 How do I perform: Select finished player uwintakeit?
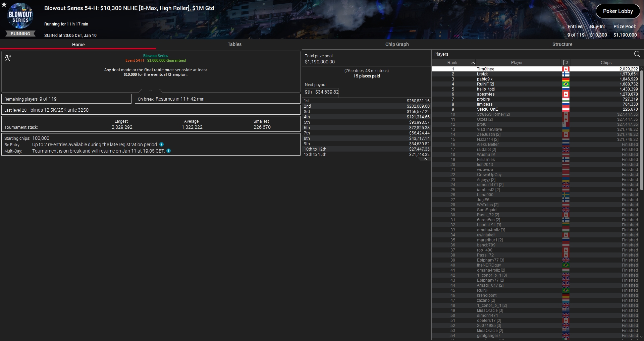click(x=536, y=235)
